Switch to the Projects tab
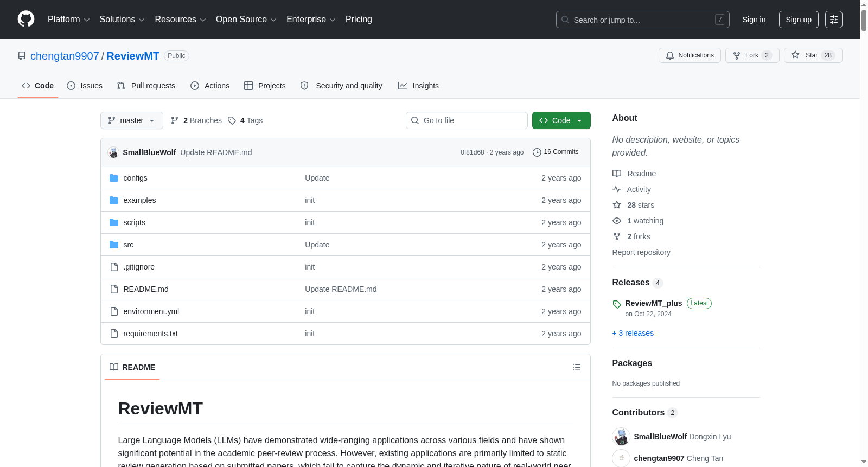 point(265,86)
